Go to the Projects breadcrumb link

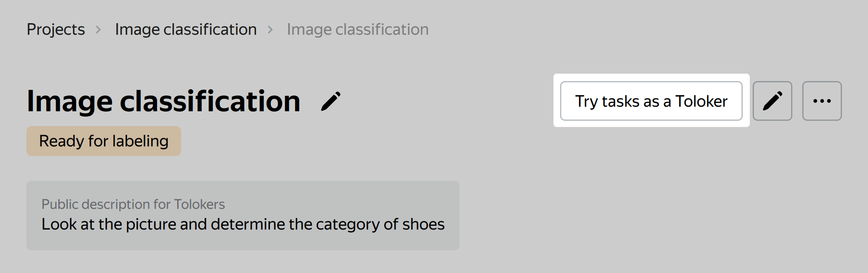pos(56,30)
